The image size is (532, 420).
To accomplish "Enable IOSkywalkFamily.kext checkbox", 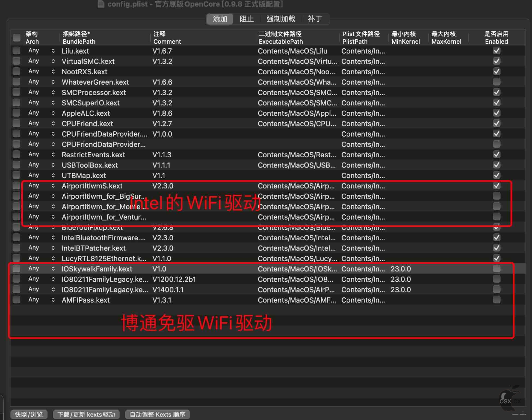I will (x=496, y=268).
